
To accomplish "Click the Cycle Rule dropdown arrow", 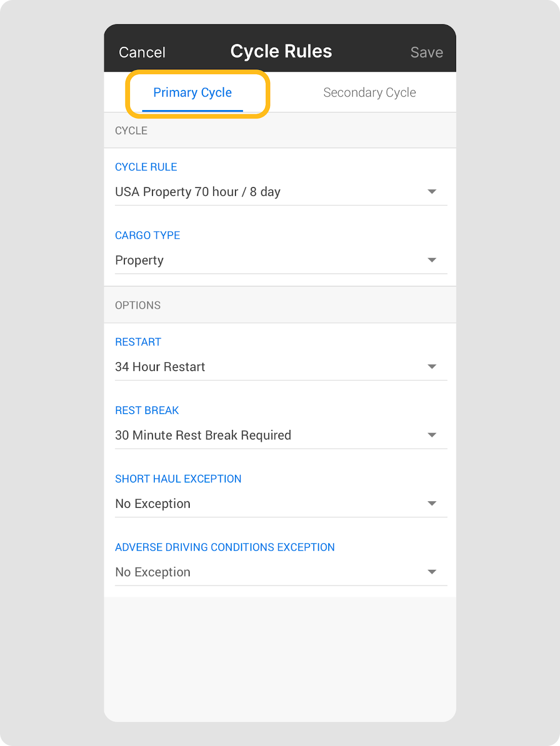I will [432, 192].
